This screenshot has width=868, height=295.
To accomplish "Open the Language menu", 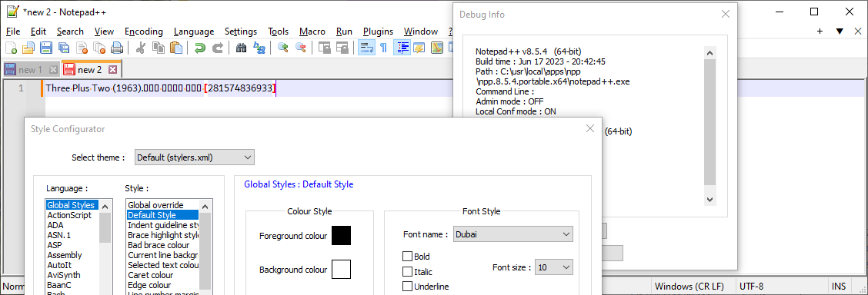I will 194,31.
